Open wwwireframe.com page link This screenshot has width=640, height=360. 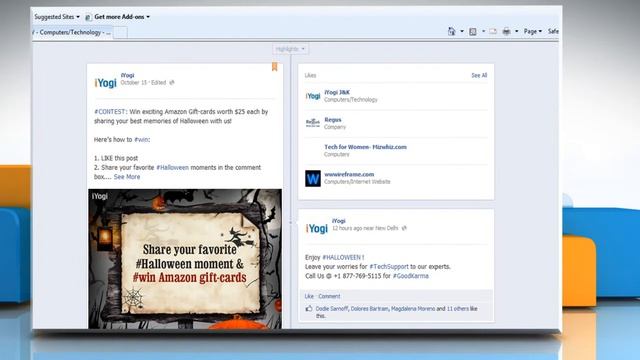point(349,174)
